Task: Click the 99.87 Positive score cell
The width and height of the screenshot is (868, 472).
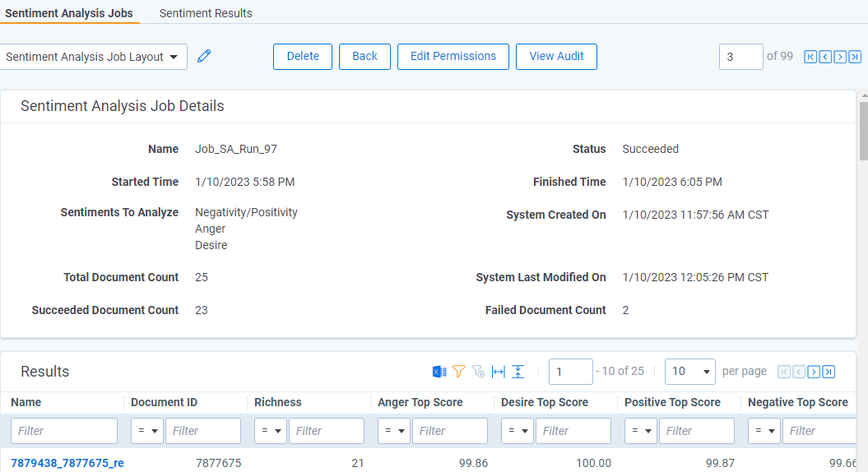Action: pyautogui.click(x=720, y=463)
